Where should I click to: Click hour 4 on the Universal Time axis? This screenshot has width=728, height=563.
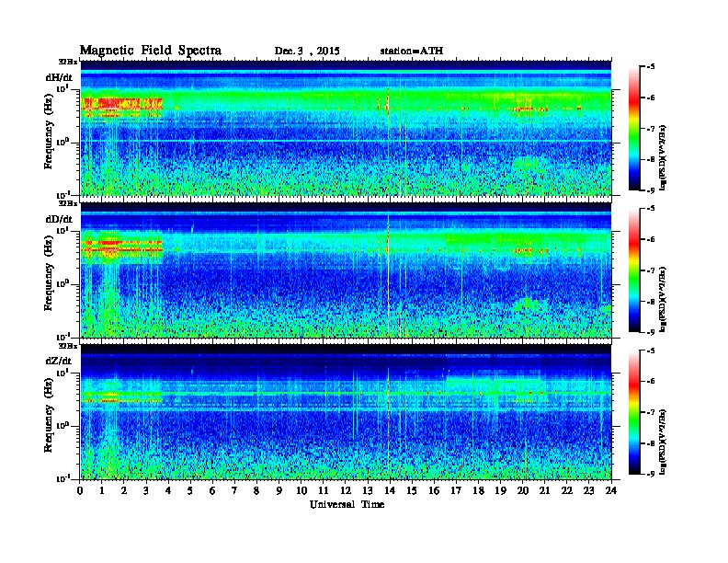pyautogui.click(x=168, y=490)
